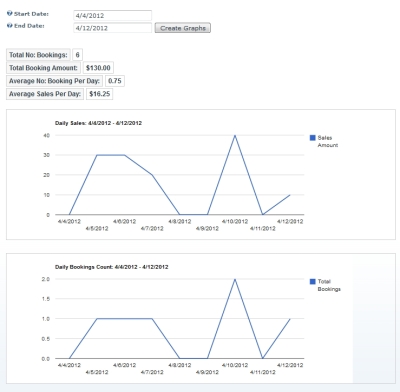Click the Start Date input field
400x392 pixels.
(x=113, y=15)
